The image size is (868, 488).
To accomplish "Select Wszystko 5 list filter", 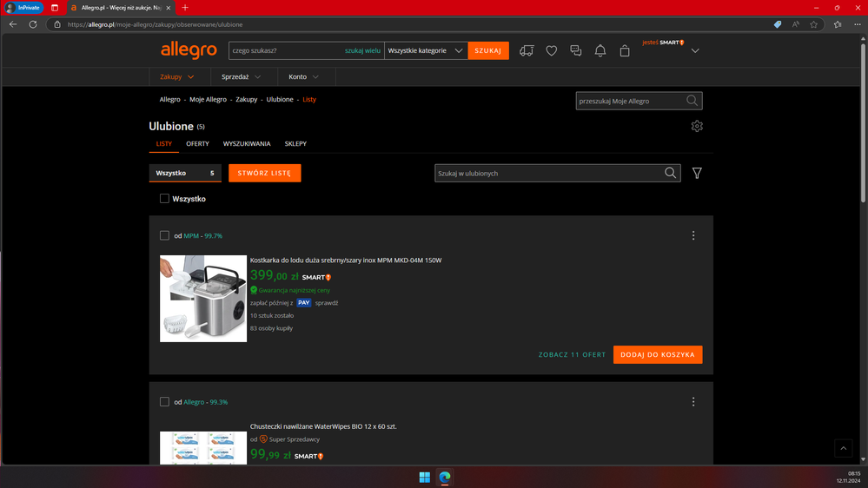I will point(185,173).
